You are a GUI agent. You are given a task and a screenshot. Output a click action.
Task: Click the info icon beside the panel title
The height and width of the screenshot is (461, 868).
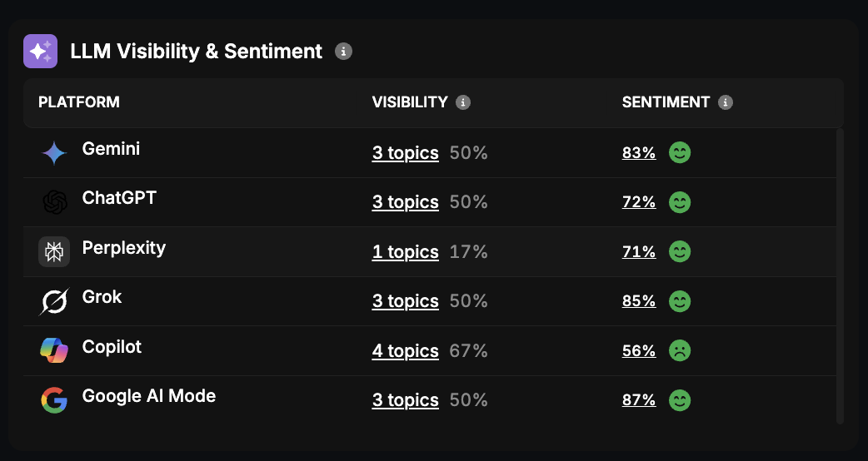pos(343,52)
